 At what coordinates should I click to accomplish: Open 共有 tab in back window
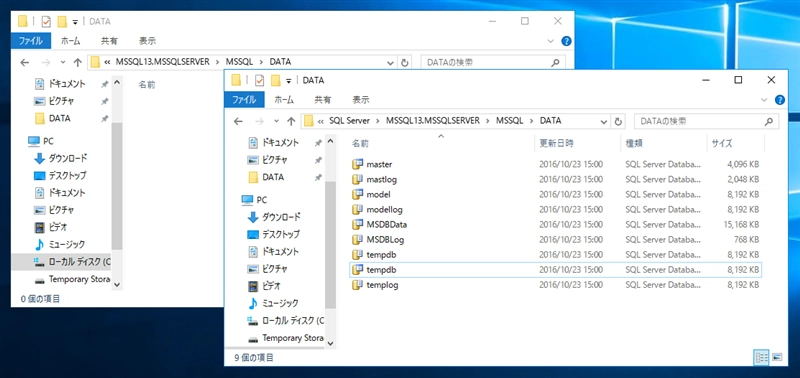coord(109,41)
